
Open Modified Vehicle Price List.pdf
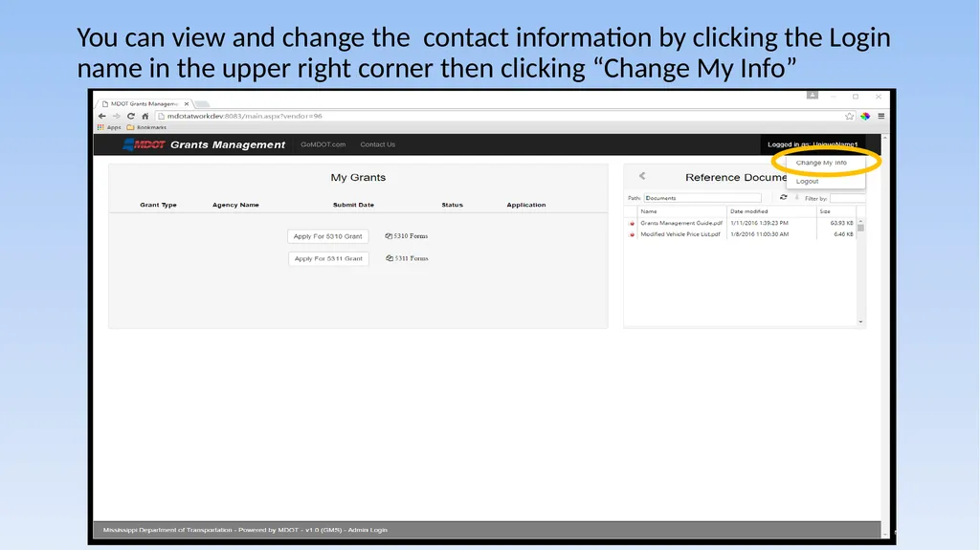pos(680,234)
